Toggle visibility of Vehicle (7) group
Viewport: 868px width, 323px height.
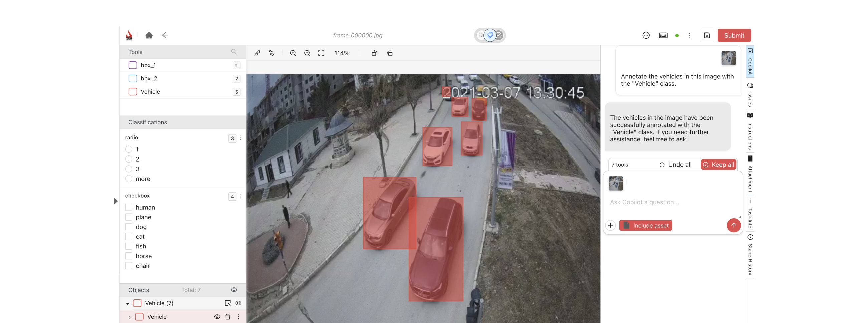click(x=238, y=303)
